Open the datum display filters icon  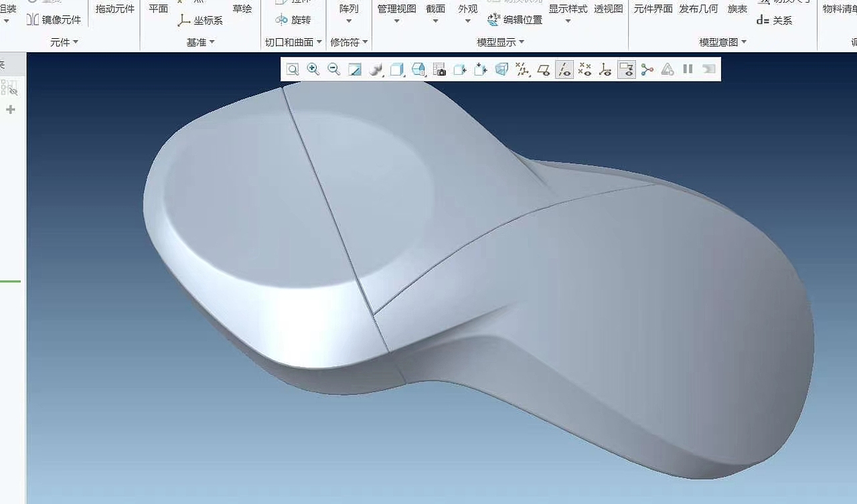tap(523, 70)
